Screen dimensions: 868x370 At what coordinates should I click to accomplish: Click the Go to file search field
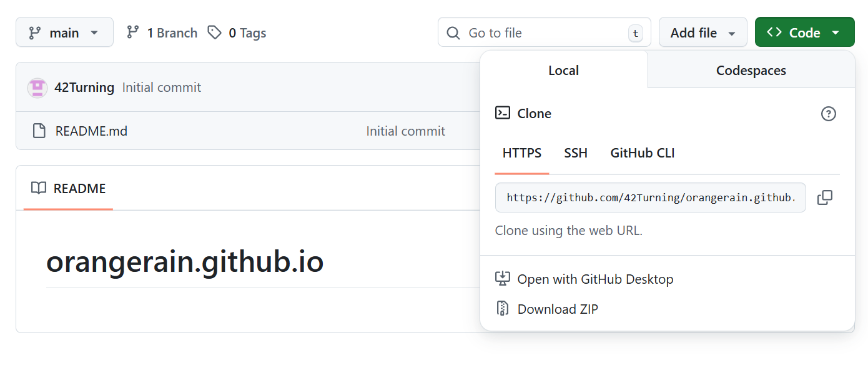pos(543,32)
